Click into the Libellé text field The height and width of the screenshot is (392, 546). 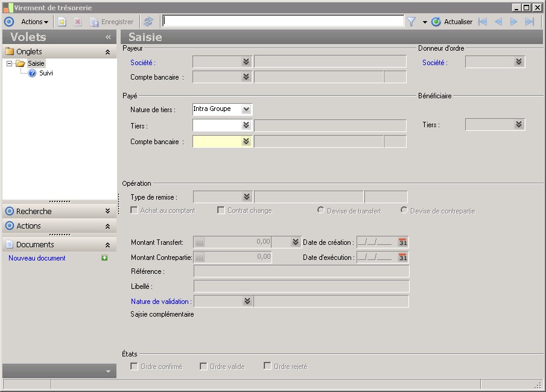(301, 286)
